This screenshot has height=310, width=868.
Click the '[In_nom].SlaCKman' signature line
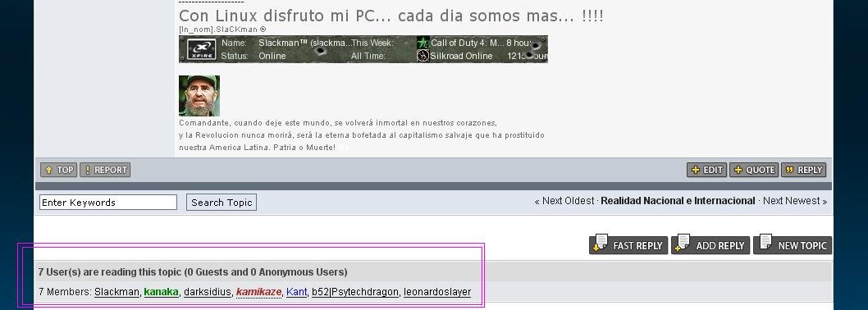click(x=222, y=30)
